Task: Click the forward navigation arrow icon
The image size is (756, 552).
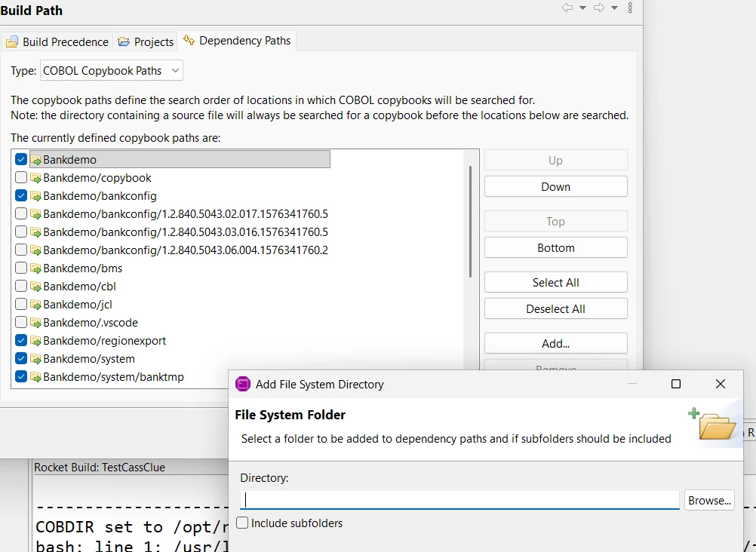Action: click(x=599, y=8)
